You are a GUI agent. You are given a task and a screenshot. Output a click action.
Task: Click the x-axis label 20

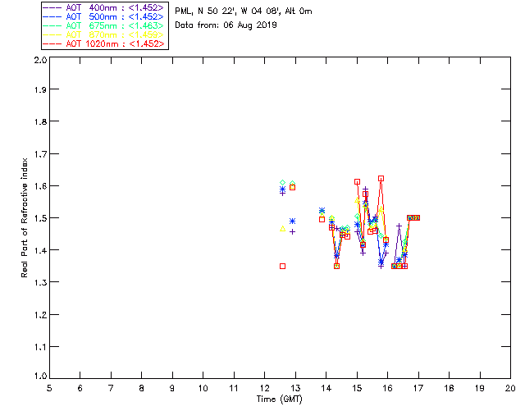(510, 388)
